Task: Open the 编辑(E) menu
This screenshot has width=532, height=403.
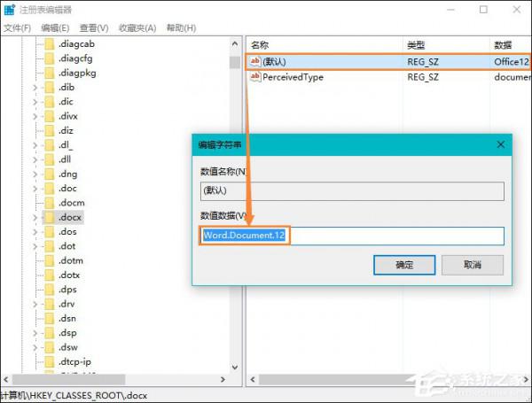Action: [55, 28]
